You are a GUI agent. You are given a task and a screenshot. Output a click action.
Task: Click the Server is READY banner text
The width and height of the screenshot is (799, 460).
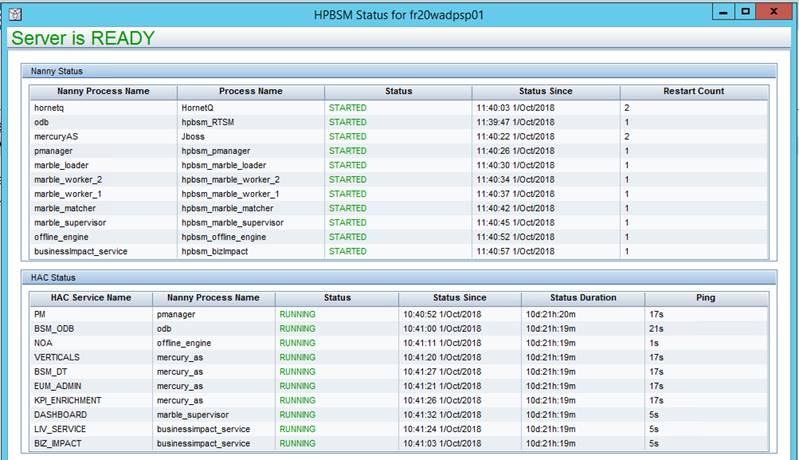(83, 38)
